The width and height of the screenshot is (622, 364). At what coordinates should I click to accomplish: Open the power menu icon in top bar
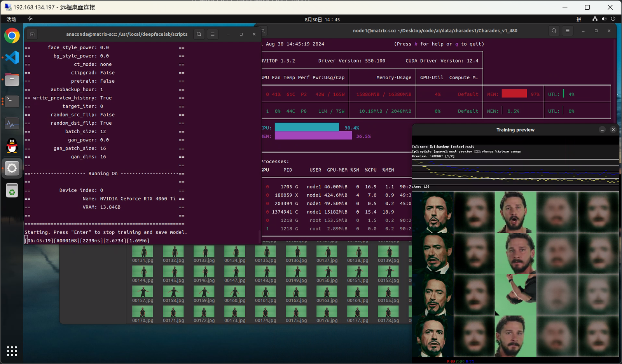coord(613,19)
